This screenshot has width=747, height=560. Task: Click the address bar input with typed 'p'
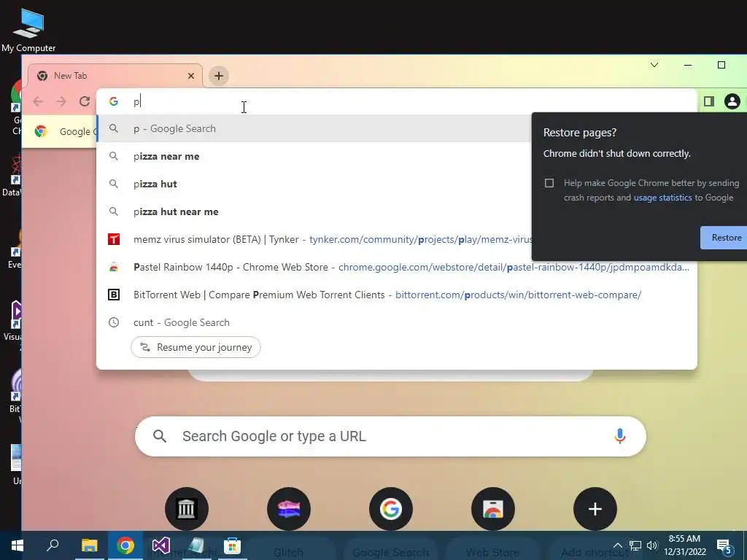396,101
